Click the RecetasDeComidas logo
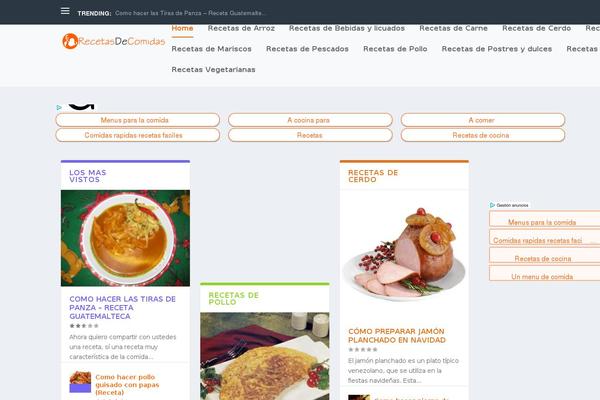The height and width of the screenshot is (400, 600). point(114,41)
